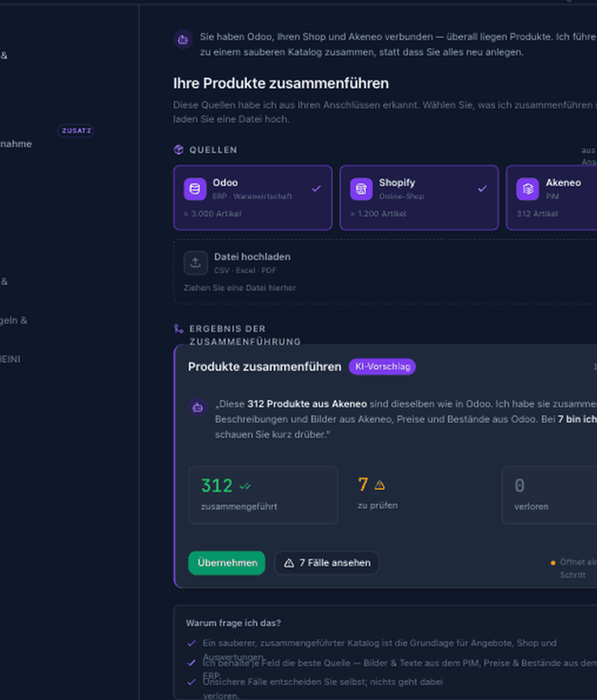
Task: Click checkmark beside 'Ein sauberer, zusammengeführter Katalog'
Action: pos(191,643)
